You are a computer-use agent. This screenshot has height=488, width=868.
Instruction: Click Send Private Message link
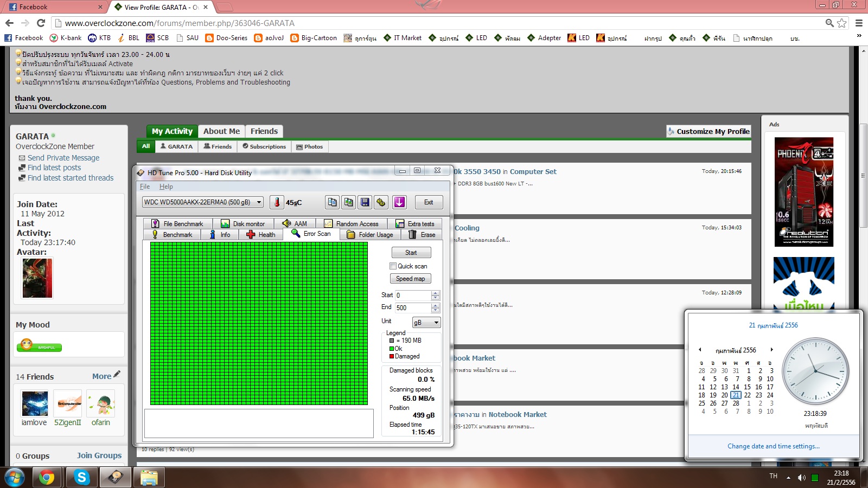click(63, 158)
